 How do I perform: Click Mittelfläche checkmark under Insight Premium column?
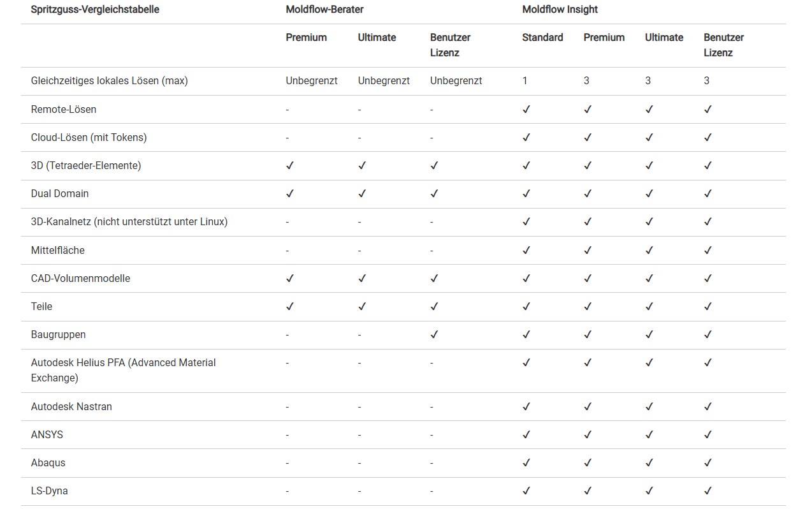click(x=588, y=250)
